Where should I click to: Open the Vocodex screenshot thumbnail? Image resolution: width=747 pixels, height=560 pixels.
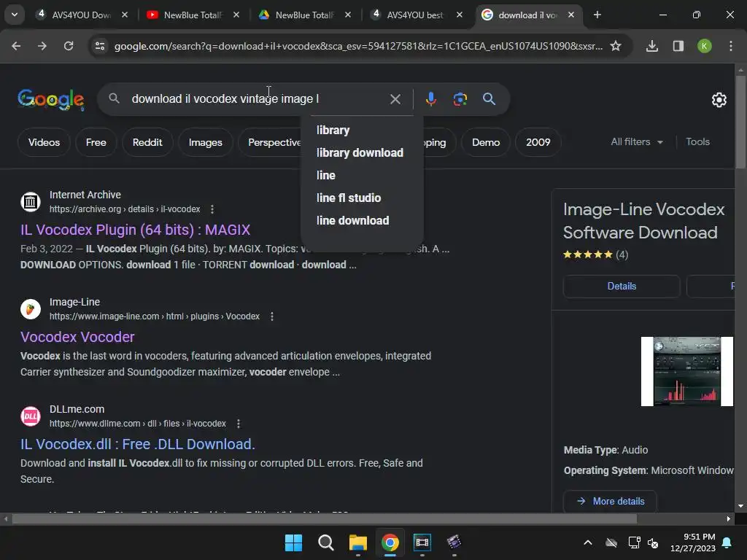687,371
